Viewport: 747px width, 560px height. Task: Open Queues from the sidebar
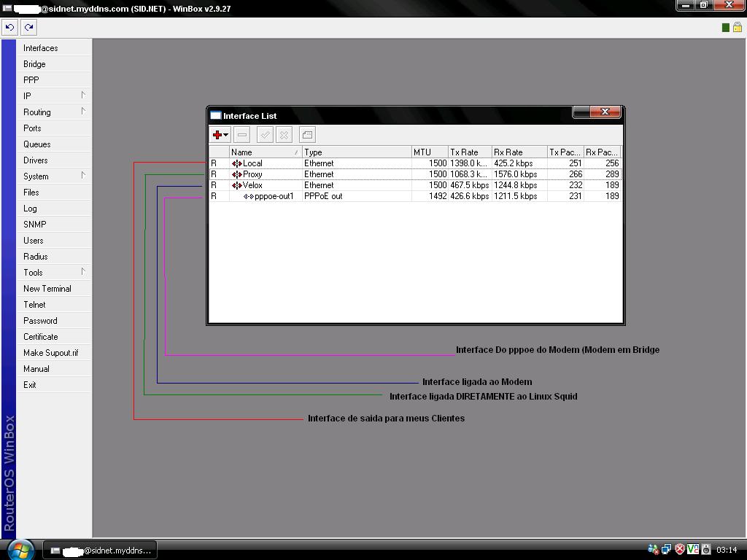[53, 144]
